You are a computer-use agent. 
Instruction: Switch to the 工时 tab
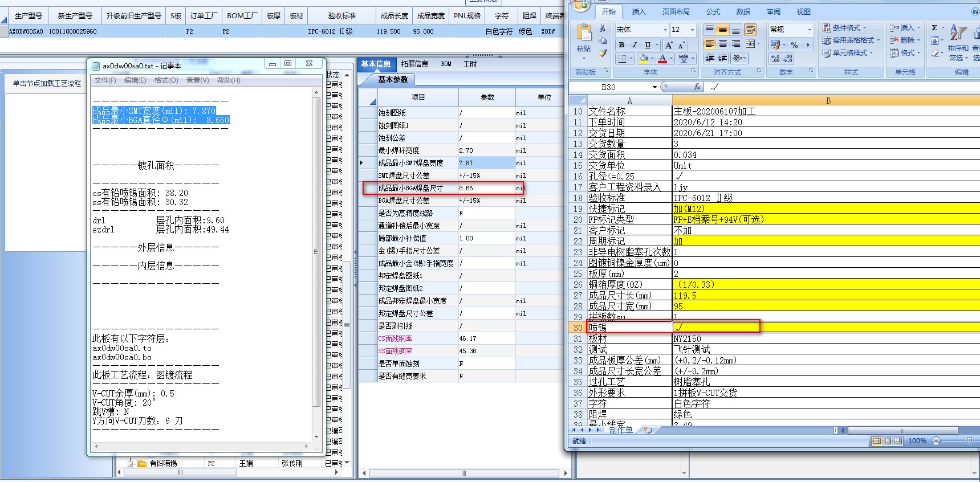470,64
